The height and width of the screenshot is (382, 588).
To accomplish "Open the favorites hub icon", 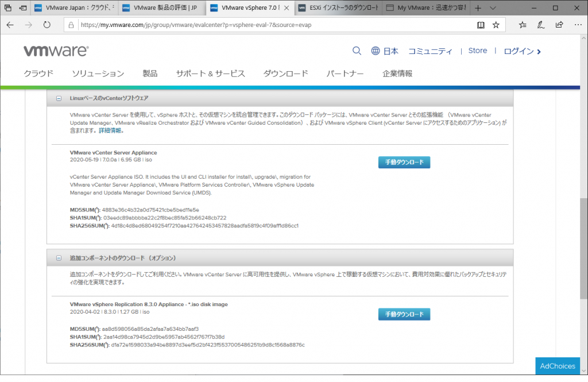I will 523,25.
